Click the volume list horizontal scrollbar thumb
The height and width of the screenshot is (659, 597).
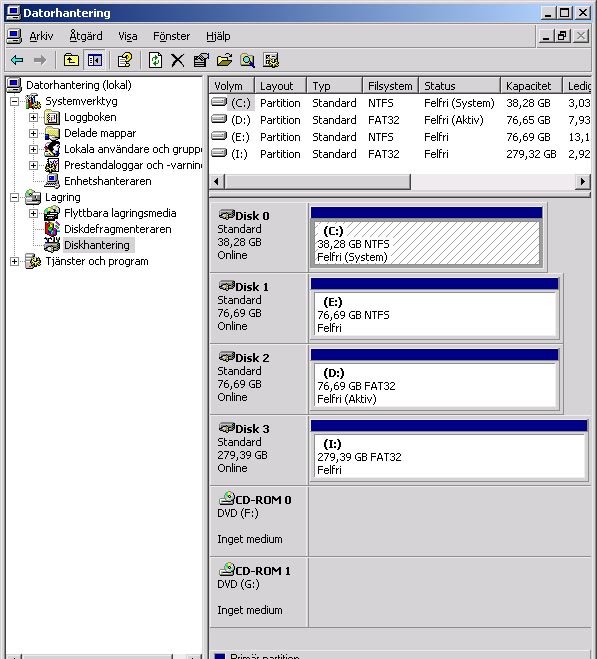coord(317,182)
